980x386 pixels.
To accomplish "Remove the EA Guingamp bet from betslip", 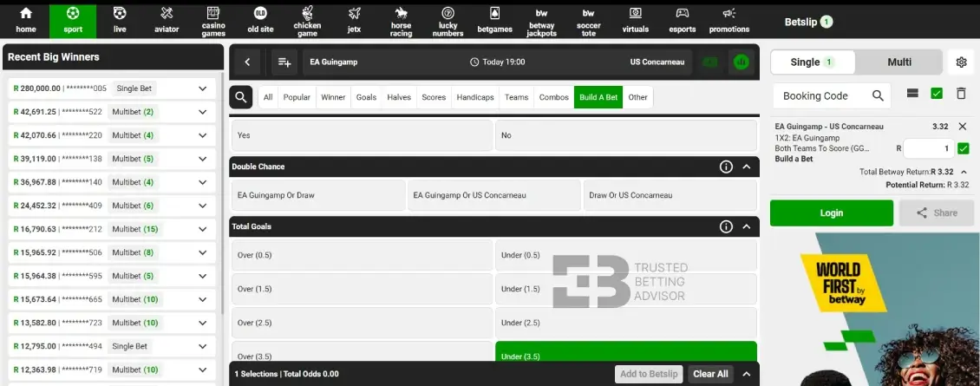I will pyautogui.click(x=963, y=127).
